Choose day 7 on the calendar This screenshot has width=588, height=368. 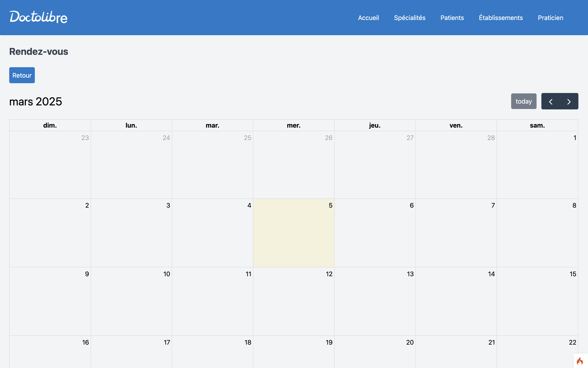tap(456, 233)
